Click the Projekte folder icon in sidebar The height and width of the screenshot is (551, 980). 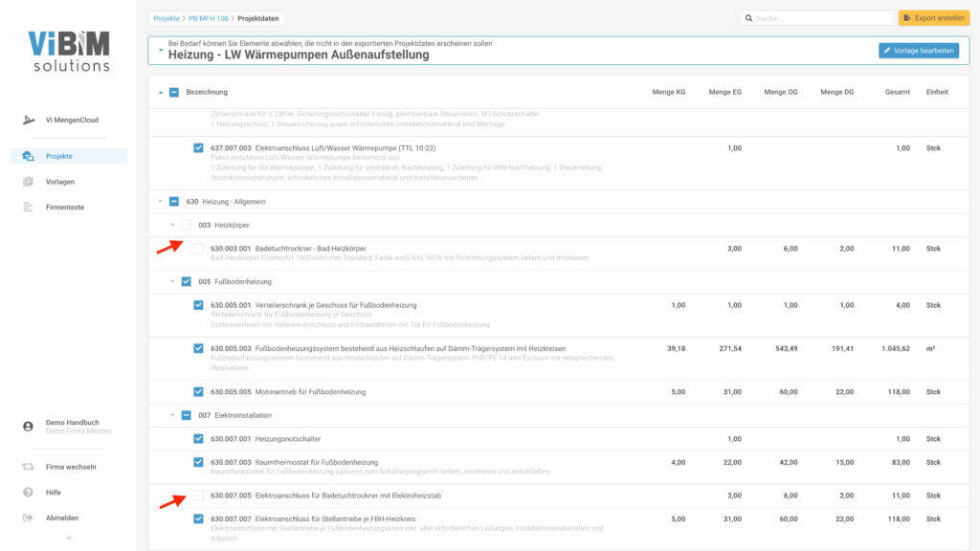coord(28,156)
